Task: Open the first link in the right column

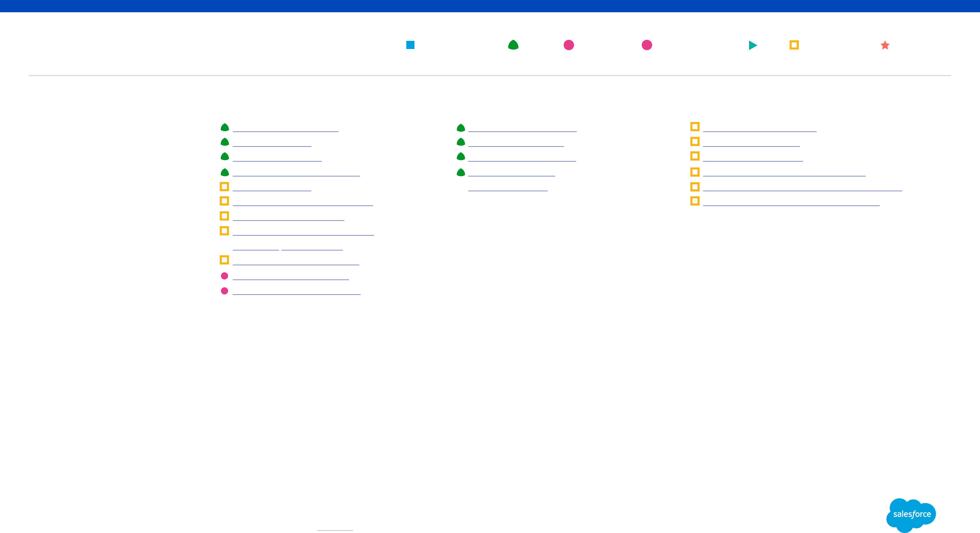Action: coord(759,128)
